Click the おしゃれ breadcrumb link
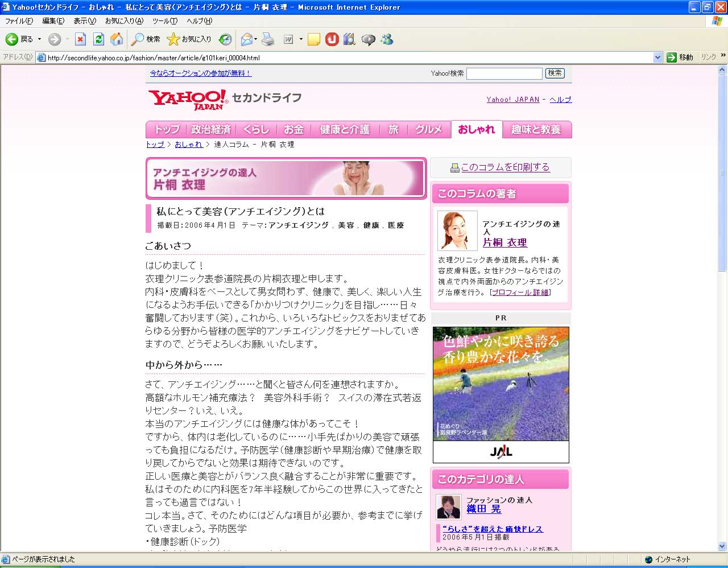This screenshot has height=568, width=728. click(189, 145)
